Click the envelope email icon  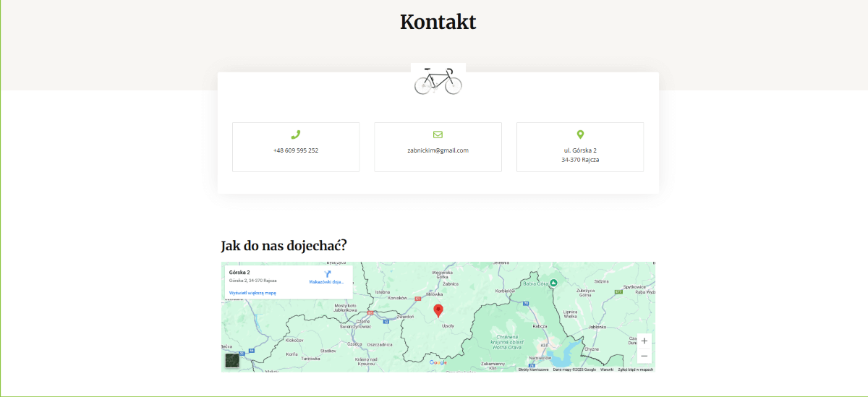click(438, 135)
